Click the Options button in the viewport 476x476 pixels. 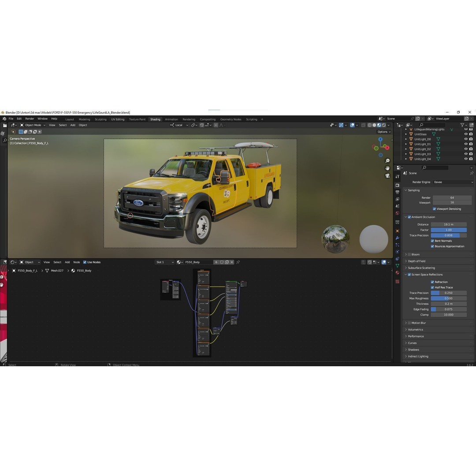383,131
